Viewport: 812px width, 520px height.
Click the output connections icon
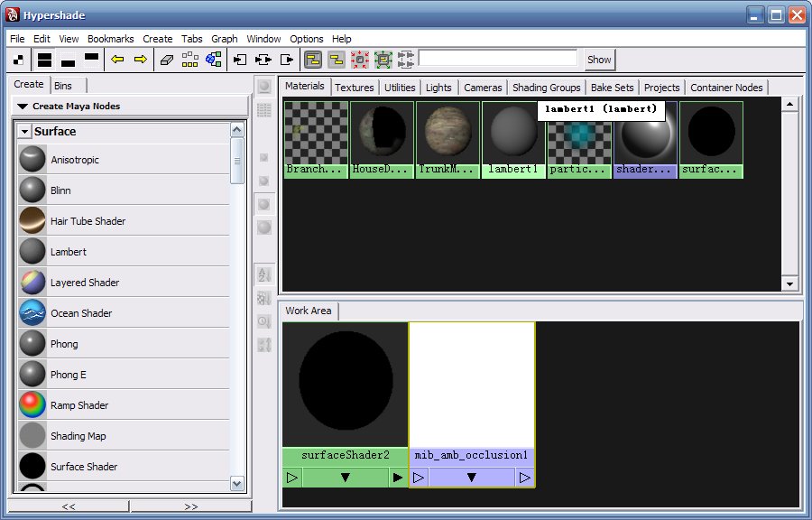[x=287, y=60]
